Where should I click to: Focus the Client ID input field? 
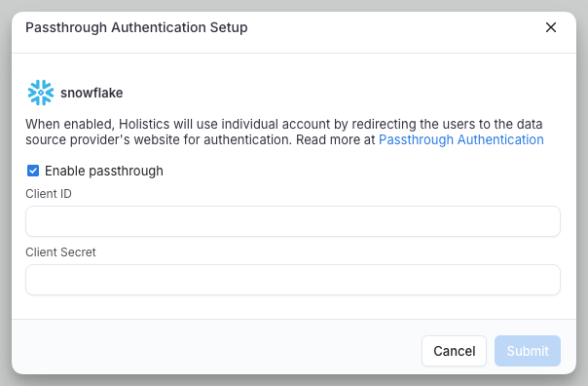tap(293, 221)
